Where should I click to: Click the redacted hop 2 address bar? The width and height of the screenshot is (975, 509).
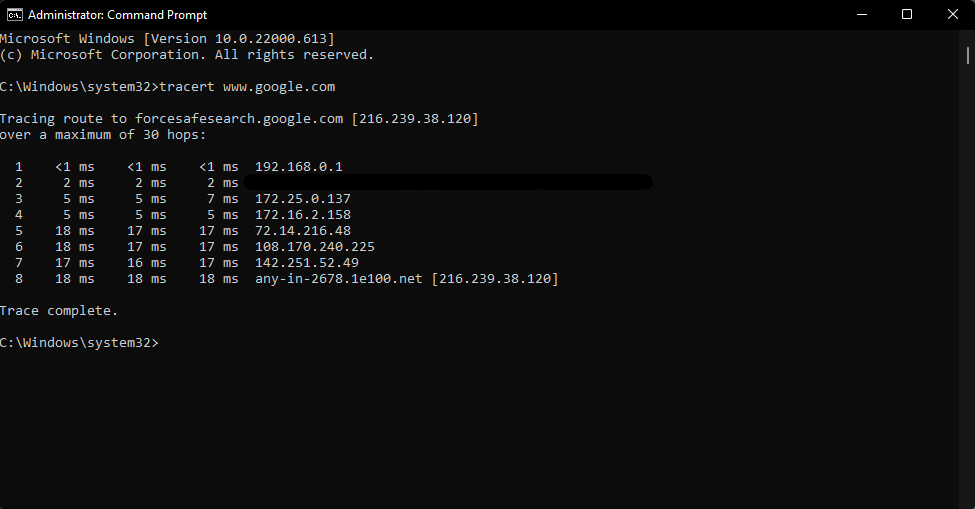pyautogui.click(x=448, y=182)
